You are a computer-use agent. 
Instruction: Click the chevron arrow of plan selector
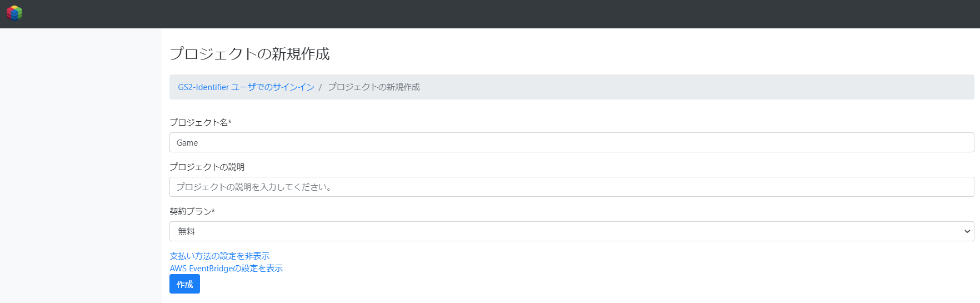(967, 231)
